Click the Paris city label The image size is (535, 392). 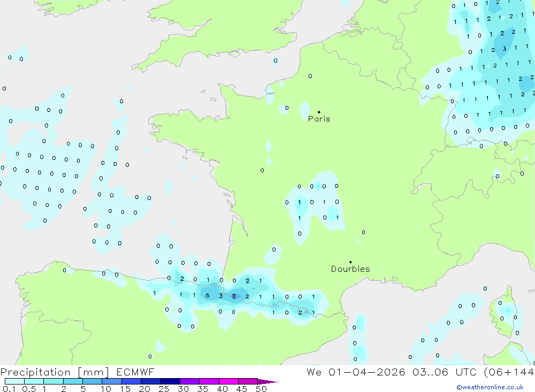point(319,119)
